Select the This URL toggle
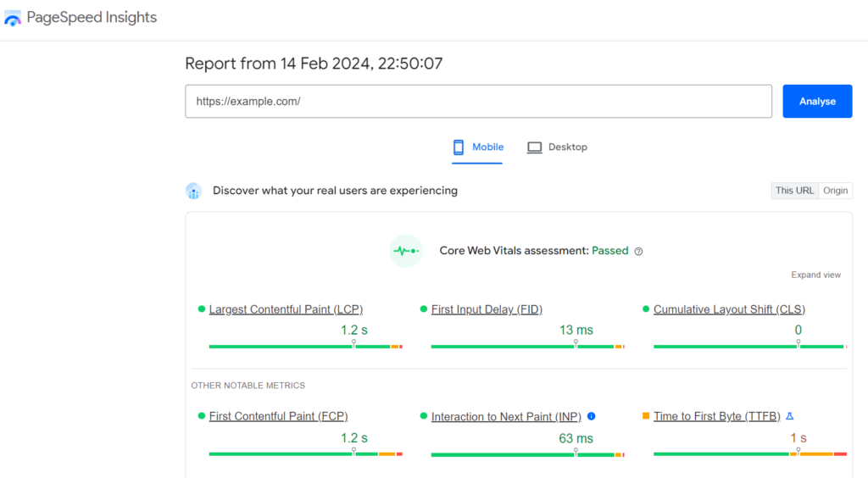This screenshot has height=478, width=868. tap(794, 191)
